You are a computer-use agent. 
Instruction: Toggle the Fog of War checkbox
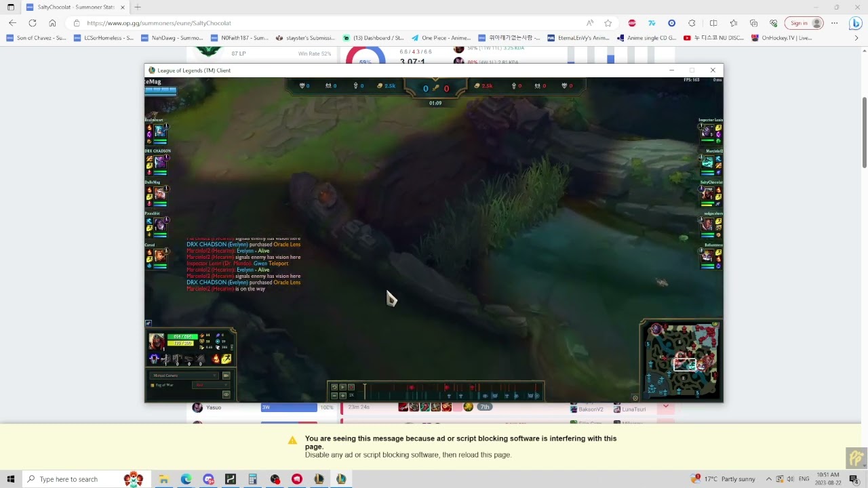(x=152, y=385)
